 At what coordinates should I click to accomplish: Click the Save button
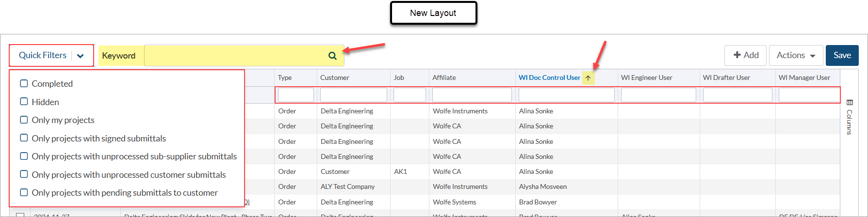click(x=842, y=55)
